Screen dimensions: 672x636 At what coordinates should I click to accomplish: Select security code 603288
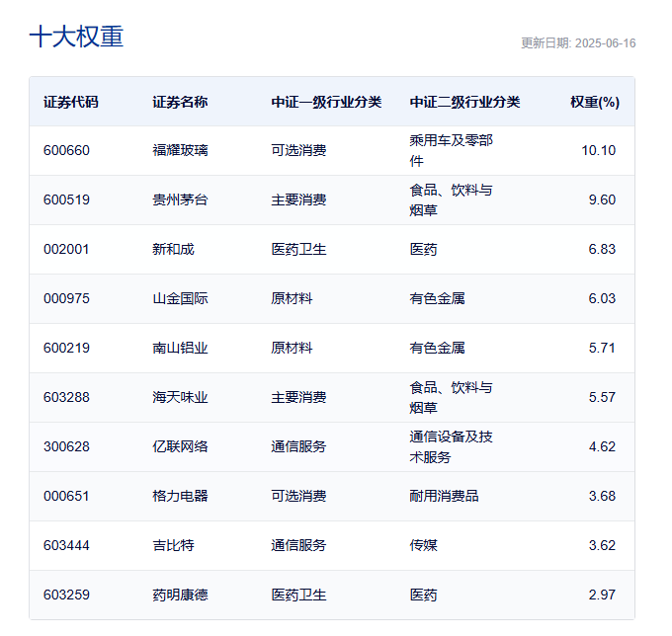click(x=66, y=397)
